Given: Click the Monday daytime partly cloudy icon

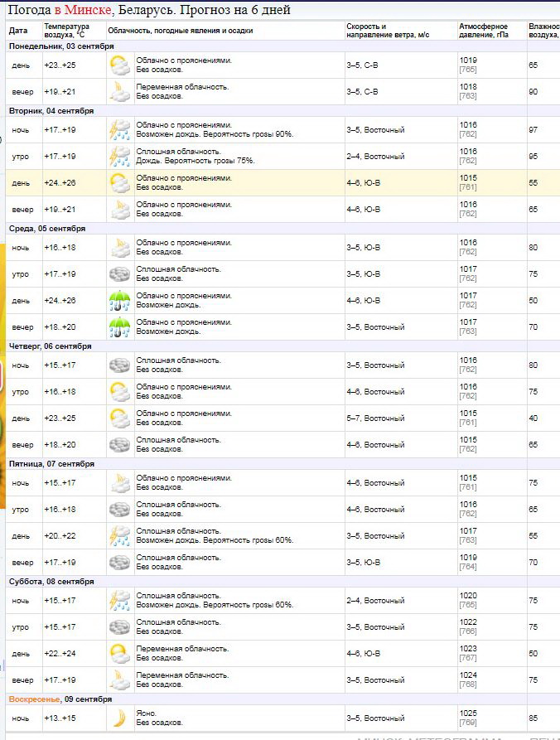Looking at the screenshot, I should (x=120, y=65).
